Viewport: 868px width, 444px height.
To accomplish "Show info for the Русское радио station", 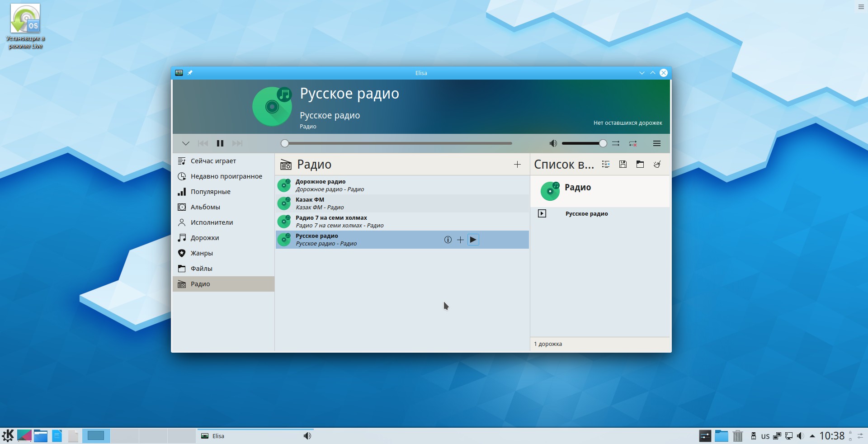I will point(448,240).
